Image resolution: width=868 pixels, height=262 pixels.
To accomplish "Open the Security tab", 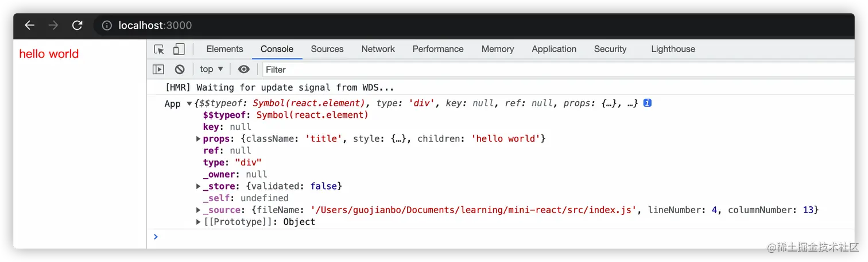I will point(610,49).
